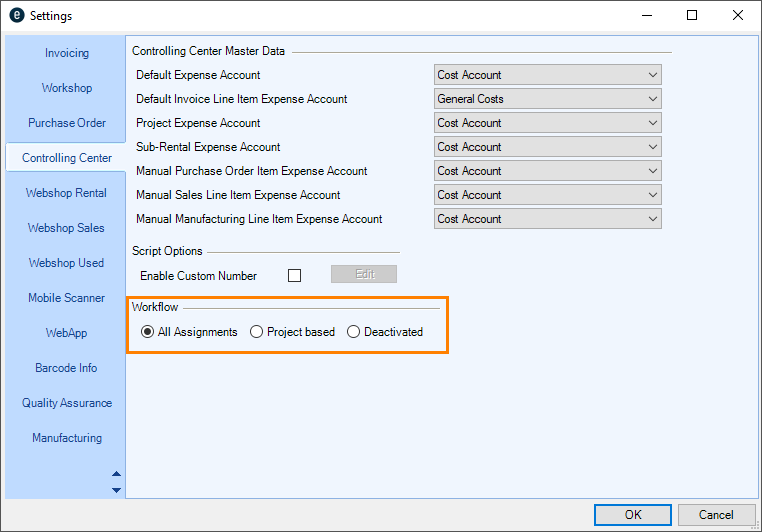
Task: Enable the Custom Number checkbox
Action: click(295, 275)
